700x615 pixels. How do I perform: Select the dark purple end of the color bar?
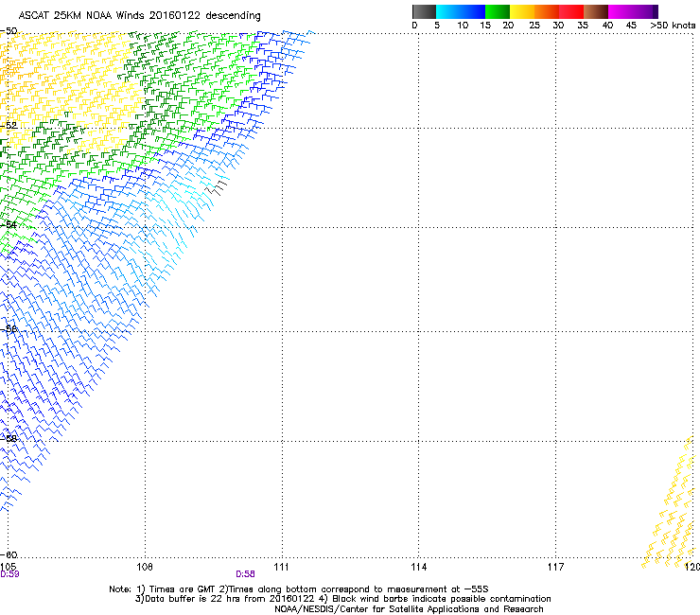click(655, 11)
